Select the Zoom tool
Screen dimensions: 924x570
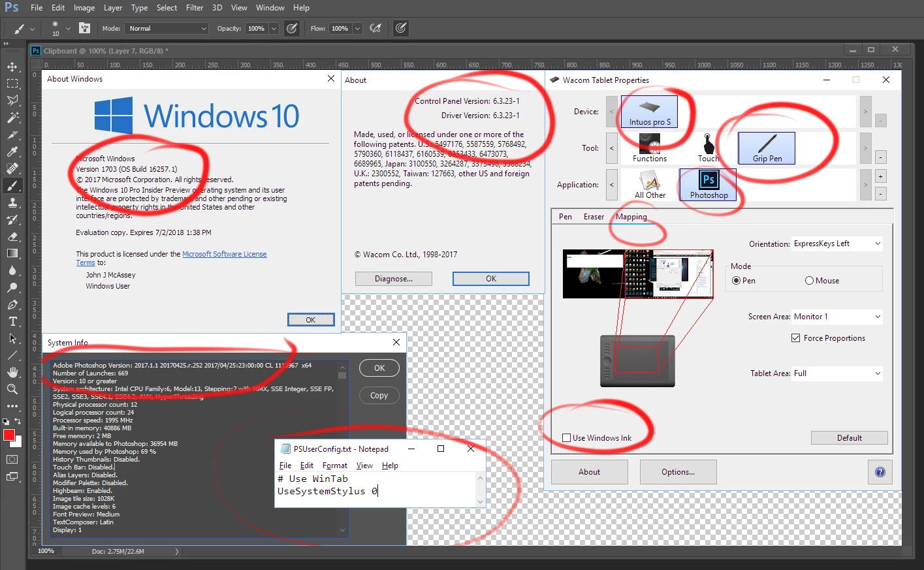coord(12,389)
